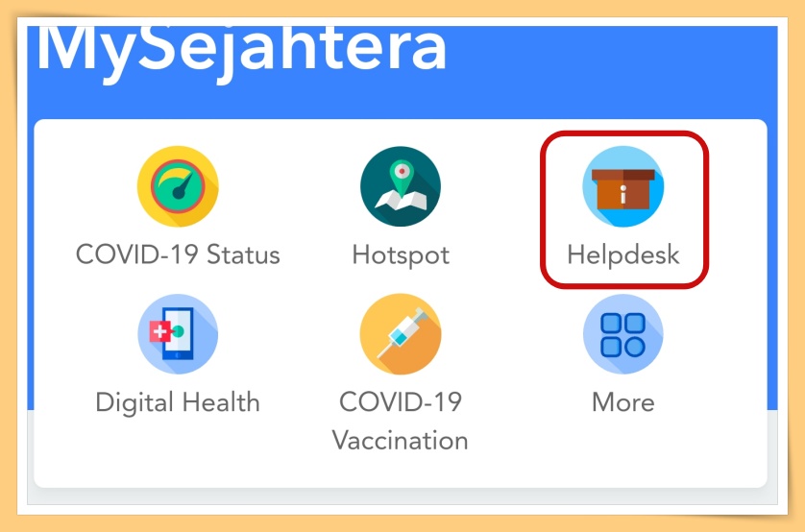Click the "COVID-19 Status" text label
Screen dimensions: 805x532
[x=178, y=254]
